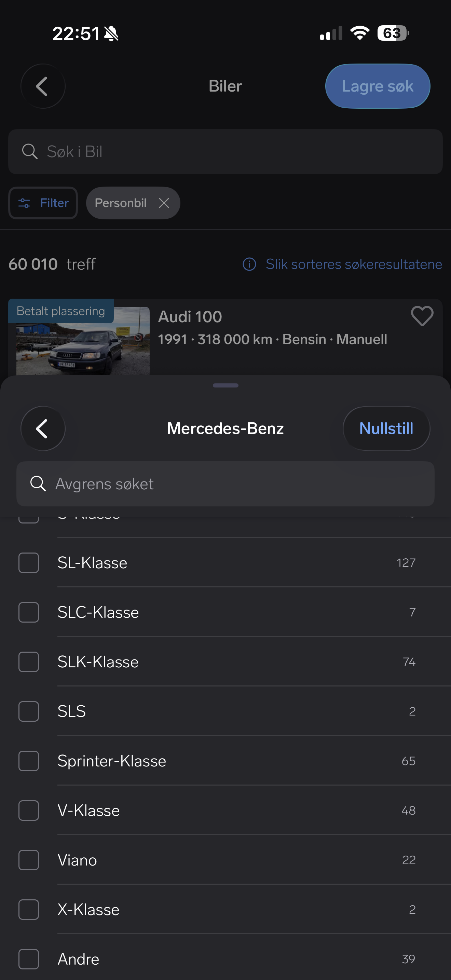Open the Filter sliders button

(43, 203)
